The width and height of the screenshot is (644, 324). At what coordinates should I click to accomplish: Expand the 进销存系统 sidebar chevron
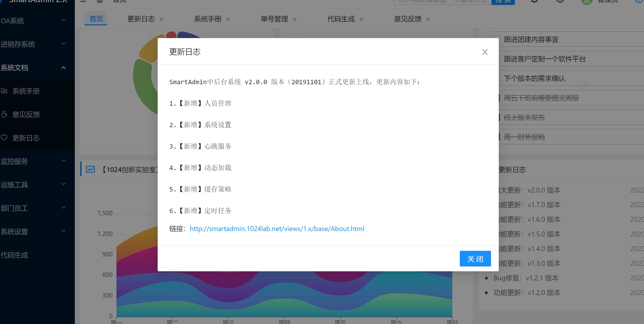[x=64, y=44]
